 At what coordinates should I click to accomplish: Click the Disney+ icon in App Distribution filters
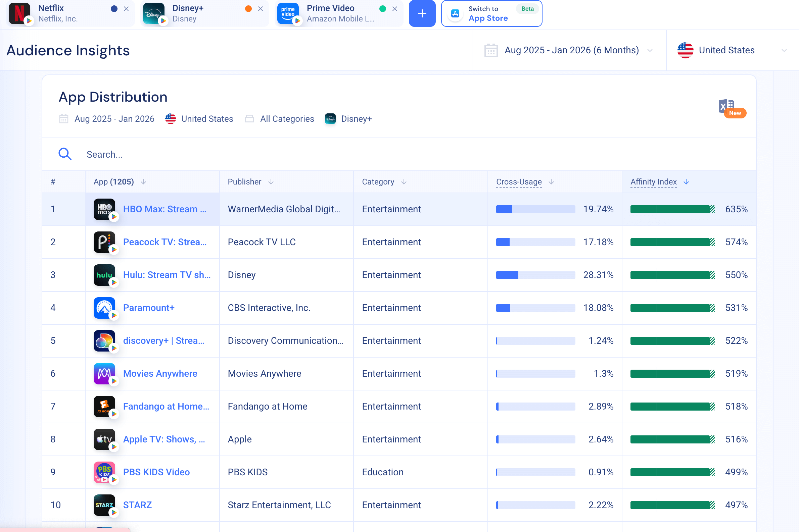(330, 119)
